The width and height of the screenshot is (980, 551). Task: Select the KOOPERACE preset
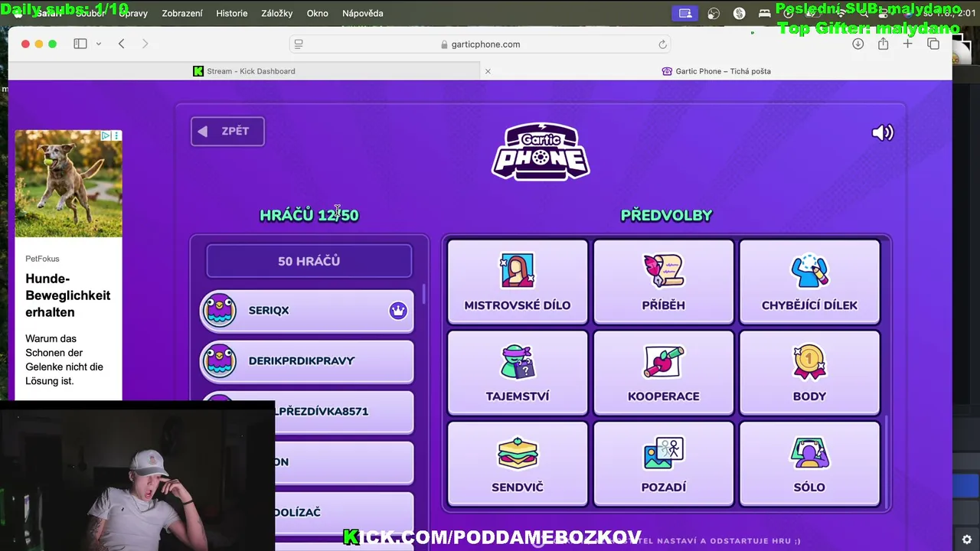pyautogui.click(x=664, y=373)
